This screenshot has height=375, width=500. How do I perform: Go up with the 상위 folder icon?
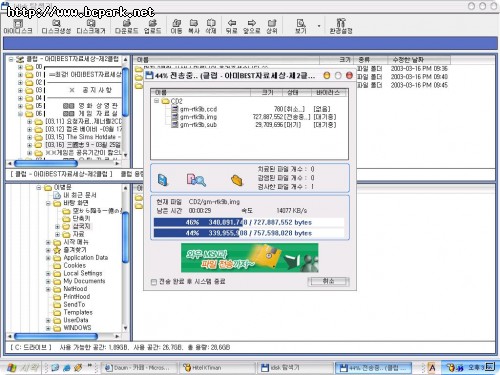tap(272, 23)
